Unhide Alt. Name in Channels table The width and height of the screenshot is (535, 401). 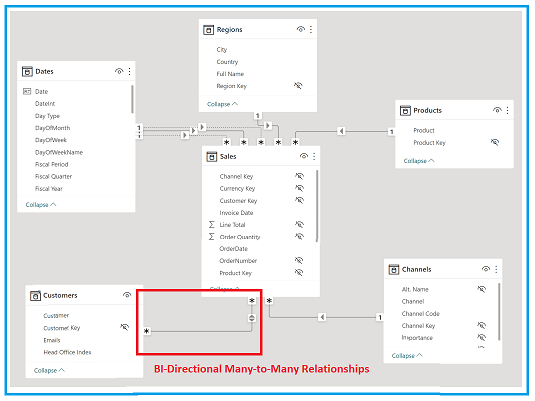click(x=481, y=289)
